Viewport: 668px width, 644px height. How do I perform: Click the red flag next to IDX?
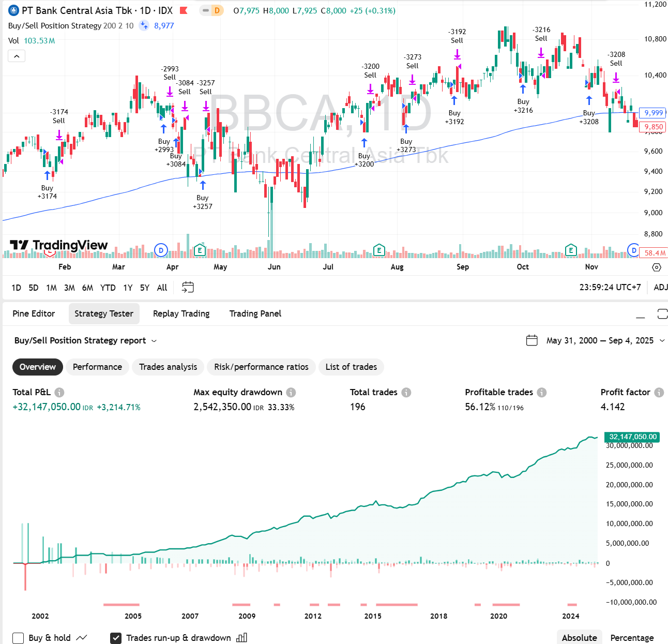[184, 10]
